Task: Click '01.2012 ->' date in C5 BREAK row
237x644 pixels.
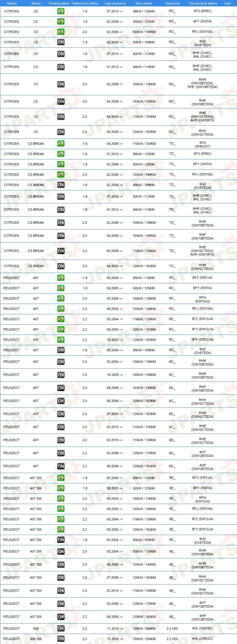Action: point(115,210)
